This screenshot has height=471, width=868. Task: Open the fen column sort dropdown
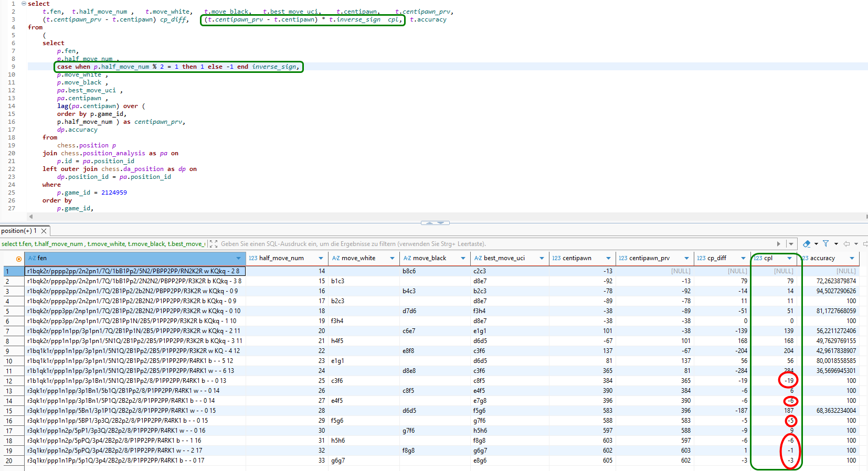click(238, 258)
